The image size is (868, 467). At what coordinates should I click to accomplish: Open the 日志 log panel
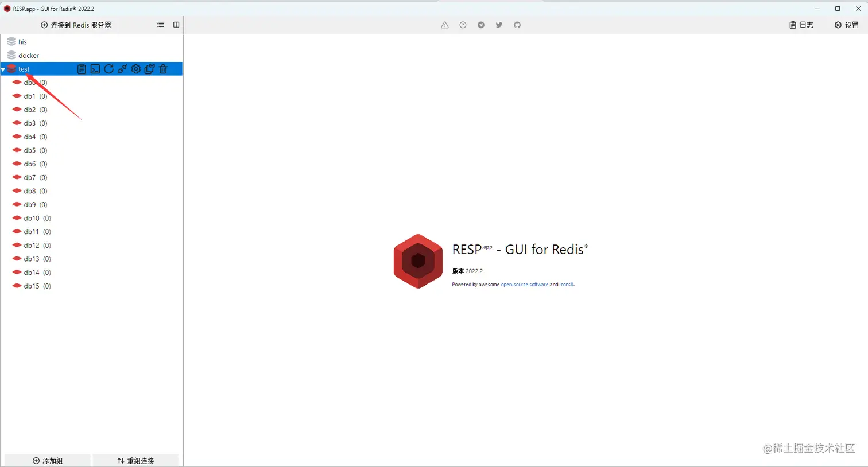point(801,25)
